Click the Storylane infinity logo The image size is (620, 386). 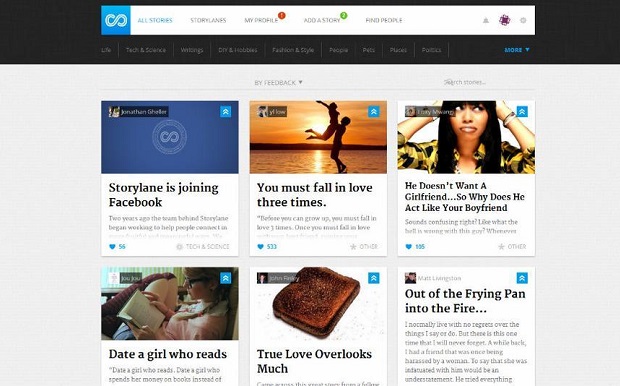(x=116, y=20)
